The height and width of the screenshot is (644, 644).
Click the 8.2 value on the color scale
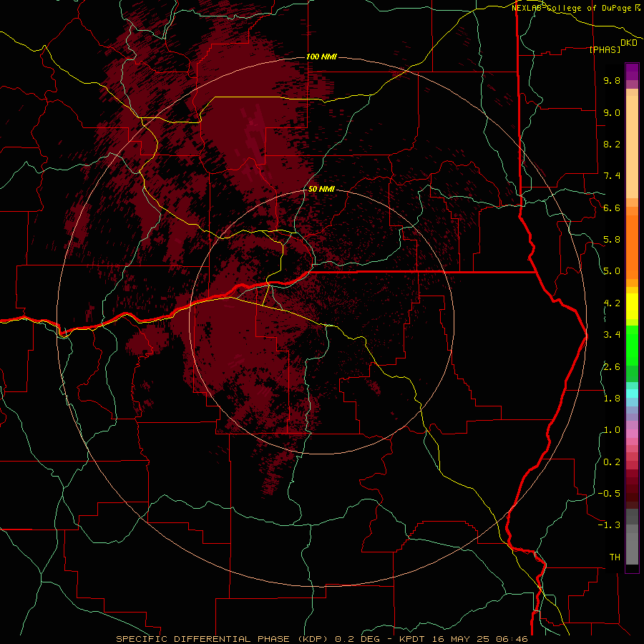(x=612, y=144)
